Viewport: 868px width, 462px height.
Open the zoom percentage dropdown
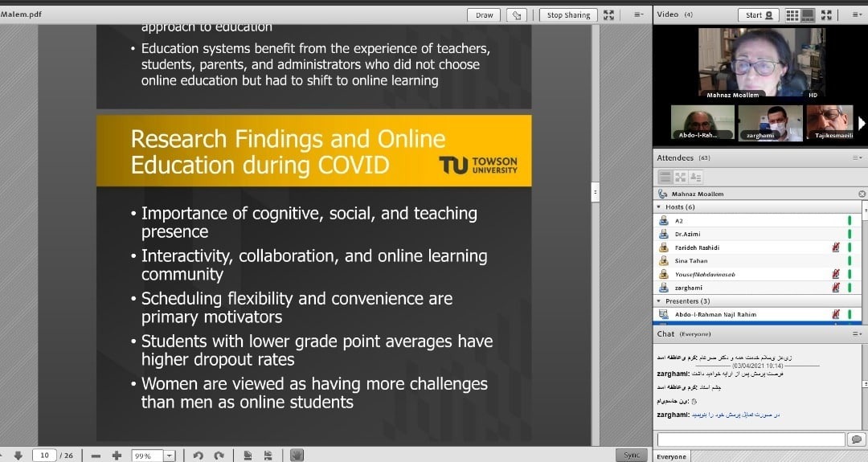pos(170,456)
